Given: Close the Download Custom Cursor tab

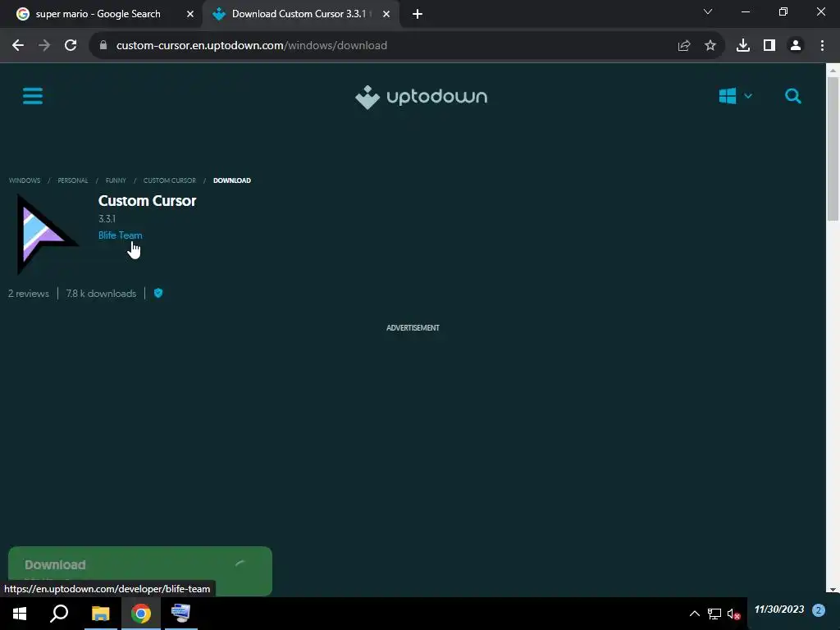Looking at the screenshot, I should (x=386, y=14).
